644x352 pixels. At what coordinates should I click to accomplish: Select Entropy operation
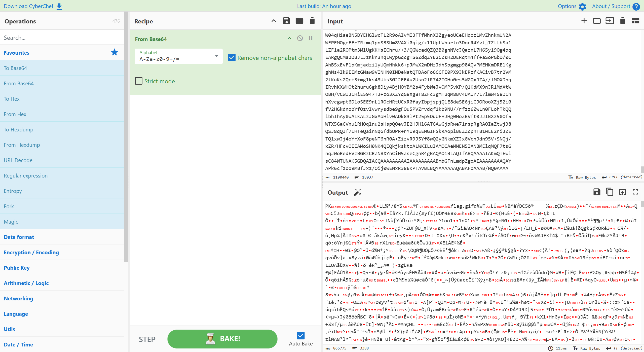(62, 191)
